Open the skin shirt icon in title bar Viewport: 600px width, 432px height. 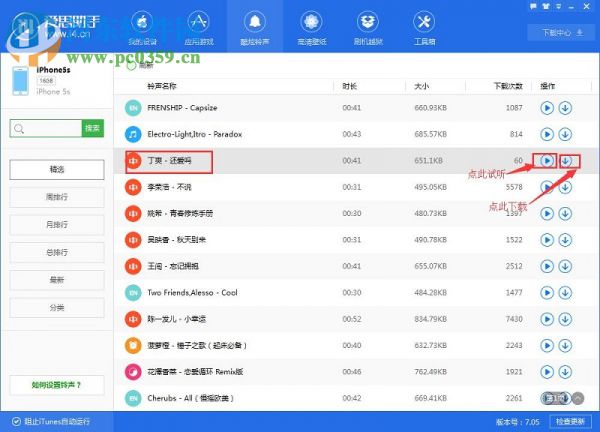[x=546, y=7]
